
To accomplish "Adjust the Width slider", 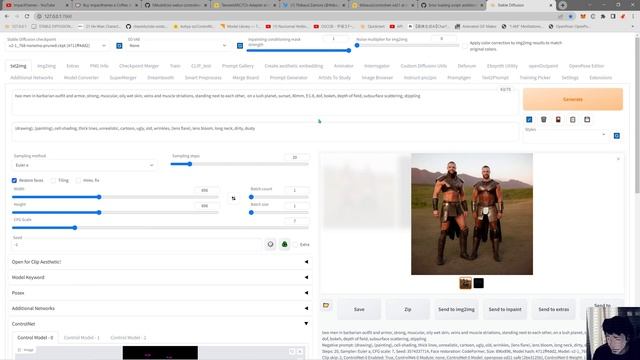I will point(115,197).
